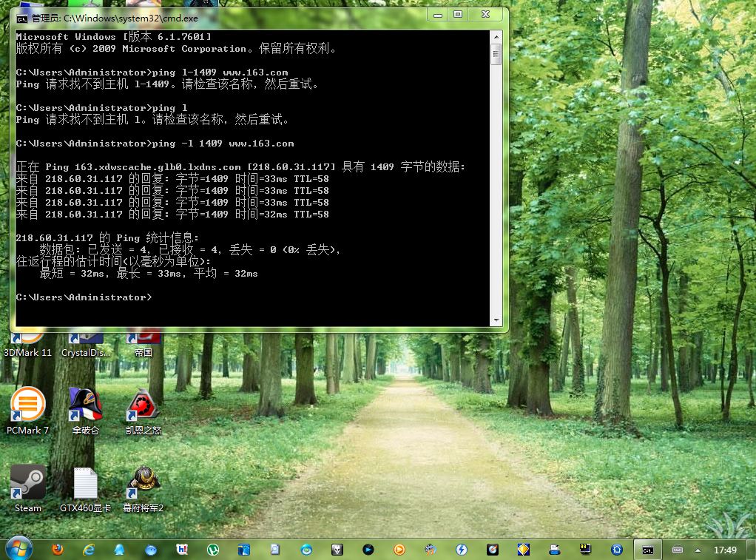
Task: Click the document magnifier taskbar icon
Action: (275, 550)
